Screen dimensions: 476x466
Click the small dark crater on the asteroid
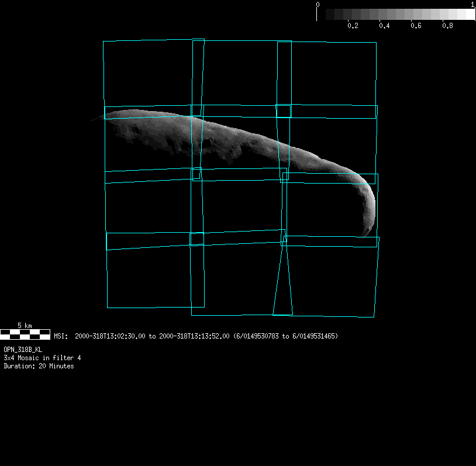coord(209,140)
